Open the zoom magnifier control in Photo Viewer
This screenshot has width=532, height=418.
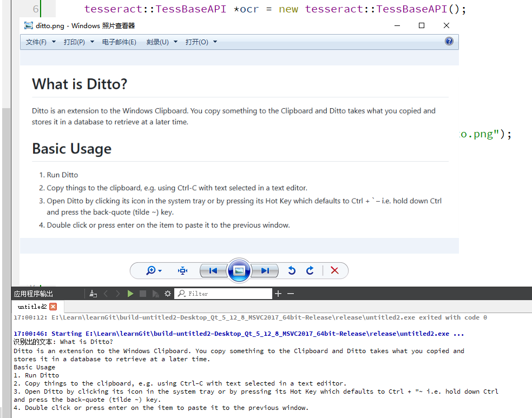coord(151,270)
